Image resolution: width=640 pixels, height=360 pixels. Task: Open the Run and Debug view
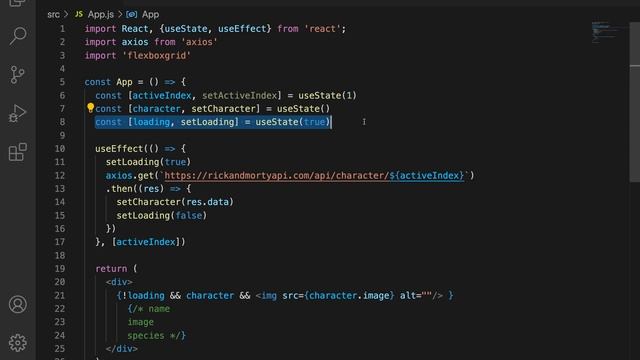18,113
